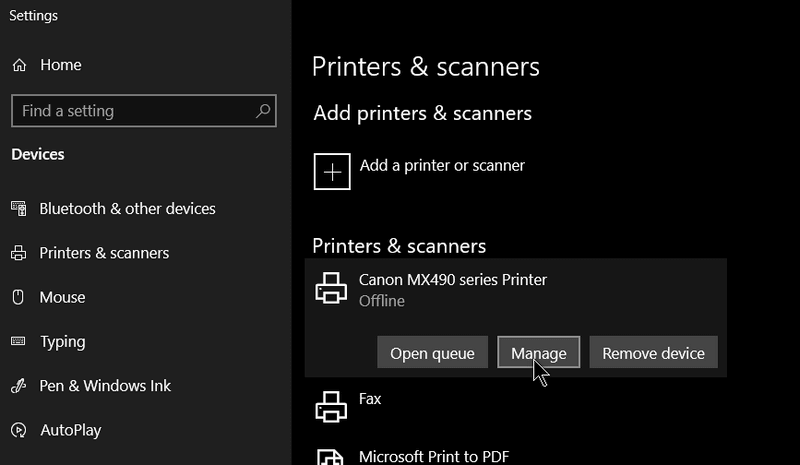800x465 pixels.
Task: Open queue for the Canon printer
Action: (433, 352)
